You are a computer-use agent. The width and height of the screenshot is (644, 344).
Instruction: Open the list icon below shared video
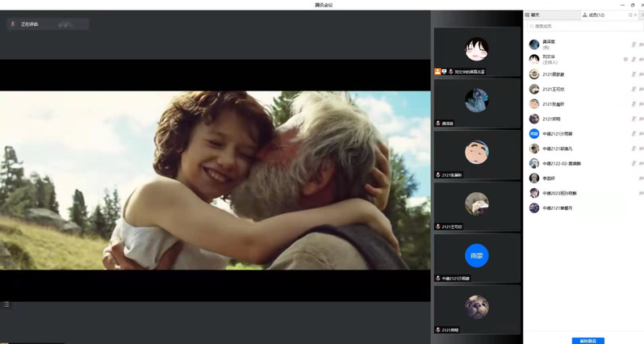pyautogui.click(x=6, y=304)
